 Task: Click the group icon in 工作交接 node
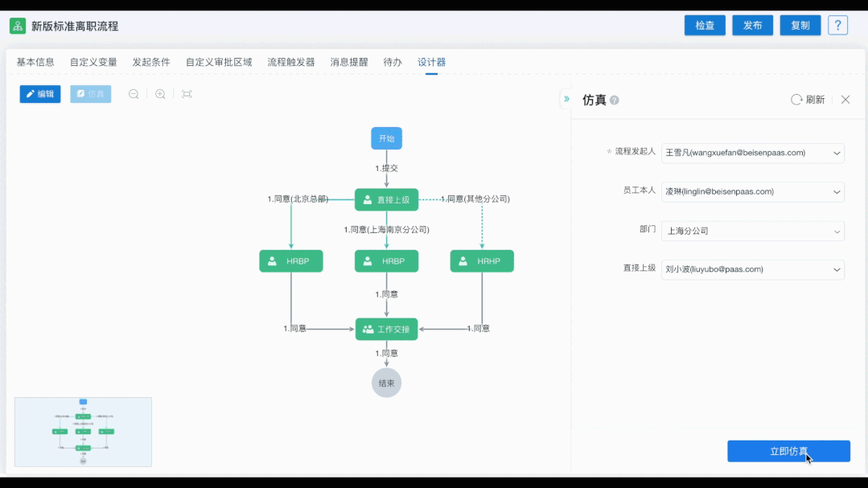[x=368, y=329]
